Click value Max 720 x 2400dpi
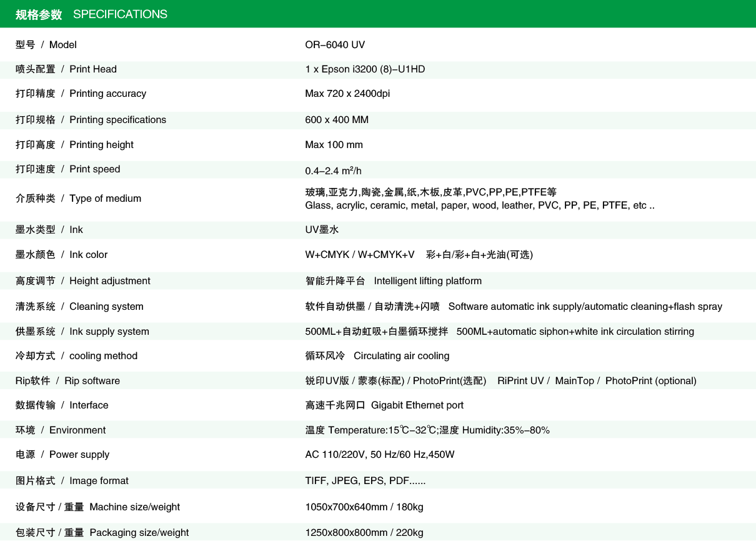 point(347,94)
